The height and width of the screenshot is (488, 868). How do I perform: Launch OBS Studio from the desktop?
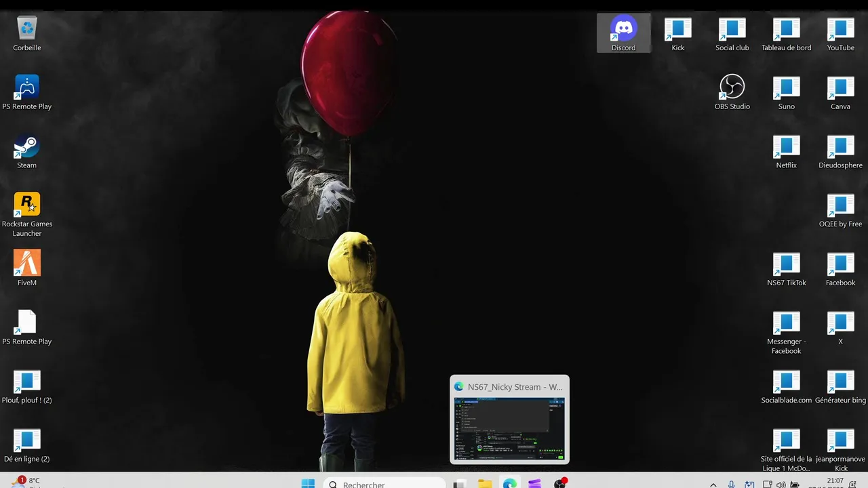pos(732,92)
